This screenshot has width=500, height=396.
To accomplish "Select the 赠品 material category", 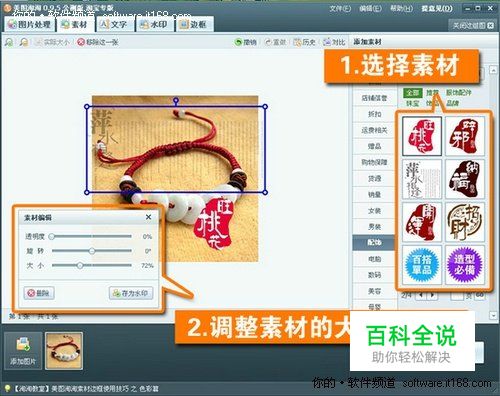I will tap(374, 146).
